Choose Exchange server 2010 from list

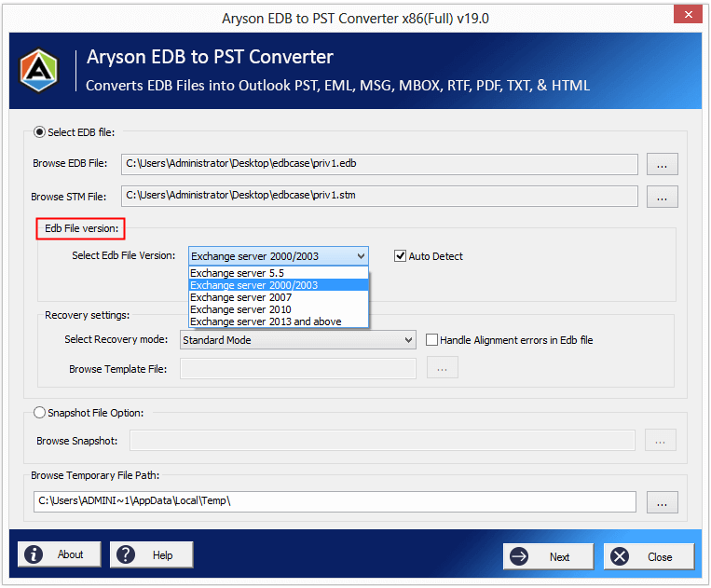[279, 309]
